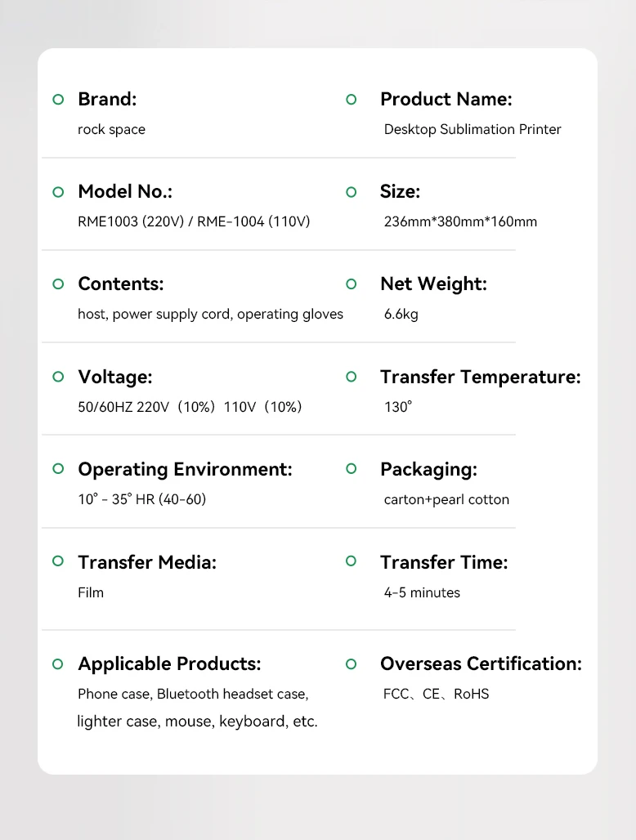Click the bullet next to Packaging

(352, 469)
